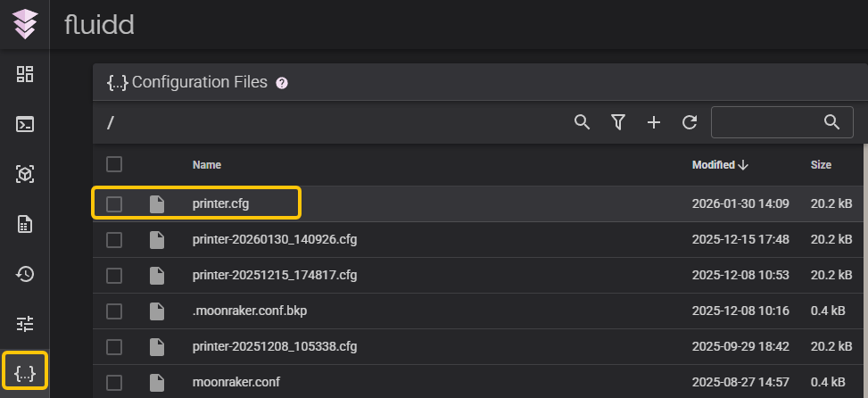Open printer-20260130_140926.cfg file
The height and width of the screenshot is (398, 868).
(x=274, y=240)
